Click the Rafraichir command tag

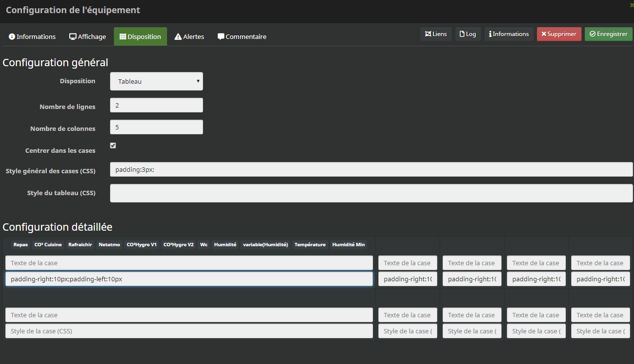pyautogui.click(x=80, y=245)
